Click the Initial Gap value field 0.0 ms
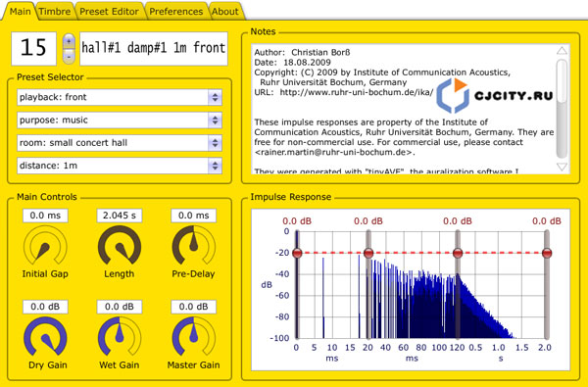The height and width of the screenshot is (387, 588). coord(45,216)
